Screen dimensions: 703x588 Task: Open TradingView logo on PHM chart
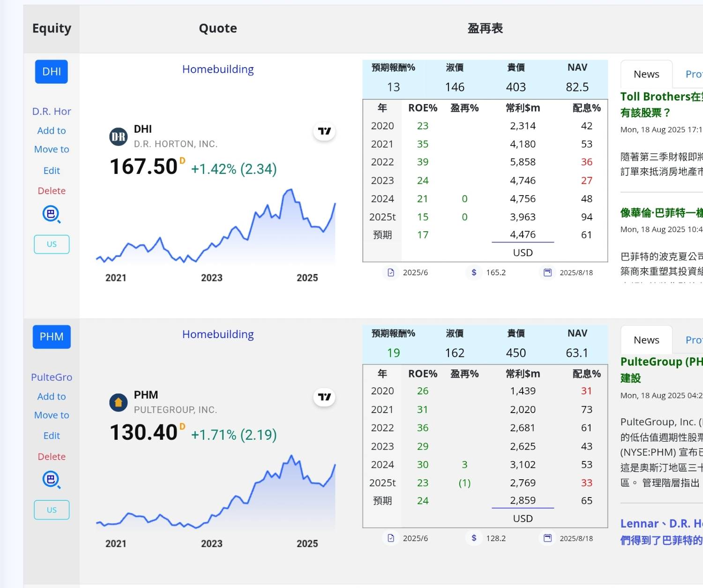pyautogui.click(x=324, y=397)
